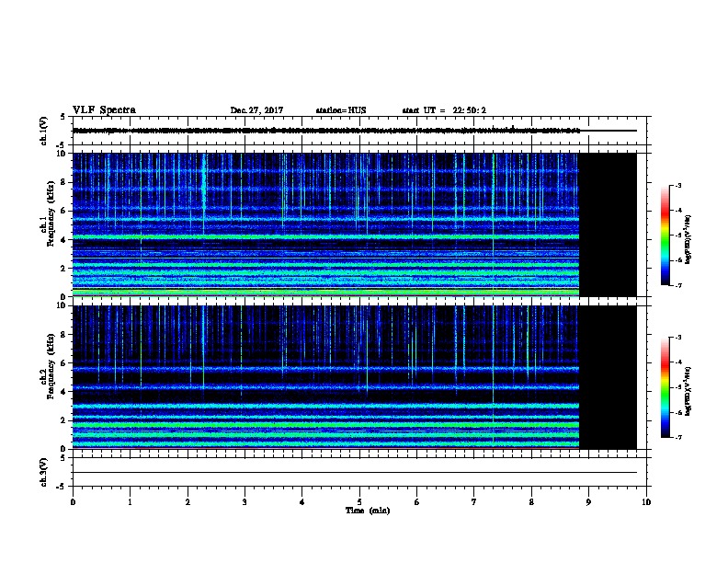Click time axis tick label "0"
Screen dimensions: 728x563
73,502
